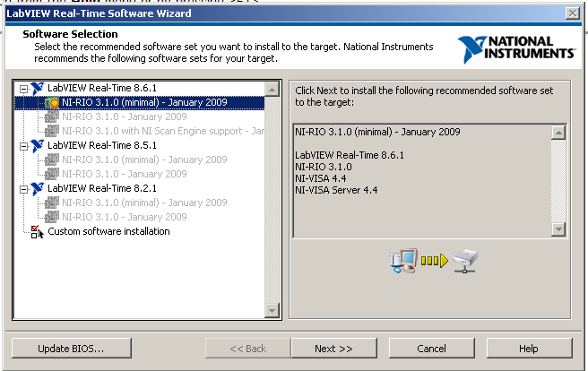
Task: Click the NI-RIO 3.1.0 (minimal) heading in details list
Action: pyautogui.click(x=377, y=133)
